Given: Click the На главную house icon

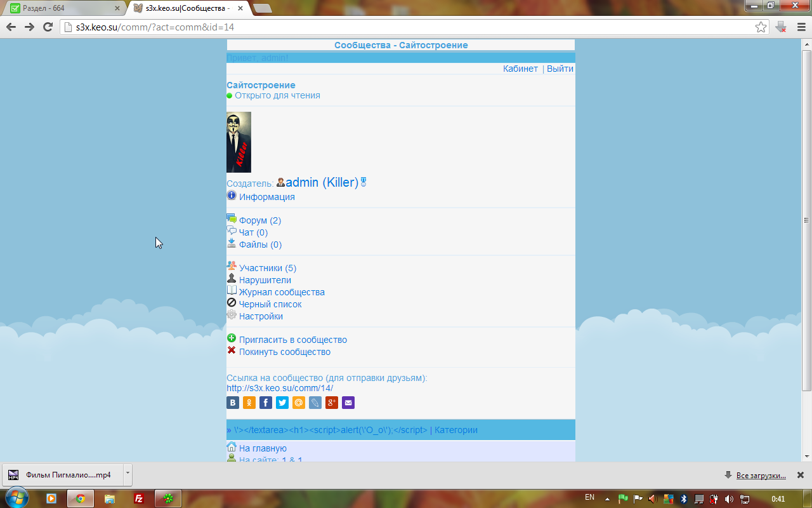Looking at the screenshot, I should coord(232,447).
